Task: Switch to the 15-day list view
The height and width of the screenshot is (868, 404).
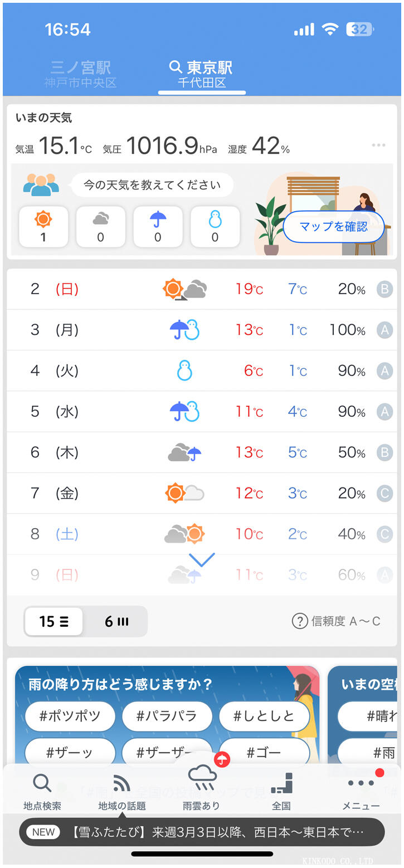Action: pos(53,621)
